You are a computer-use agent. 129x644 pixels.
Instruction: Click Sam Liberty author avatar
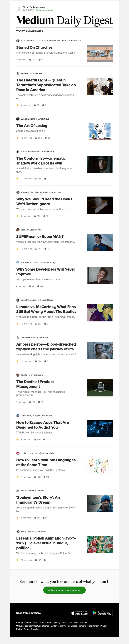coord(18,416)
